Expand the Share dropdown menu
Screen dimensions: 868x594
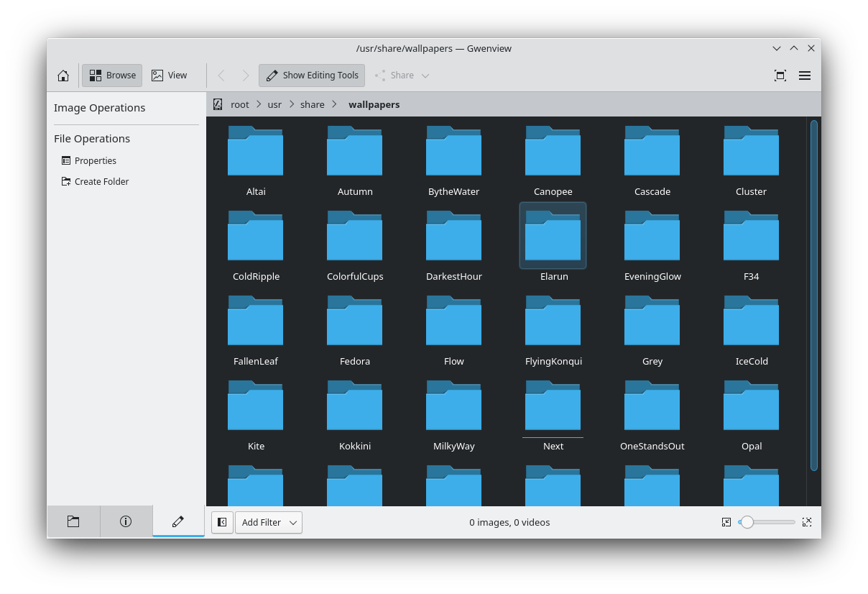tap(425, 76)
